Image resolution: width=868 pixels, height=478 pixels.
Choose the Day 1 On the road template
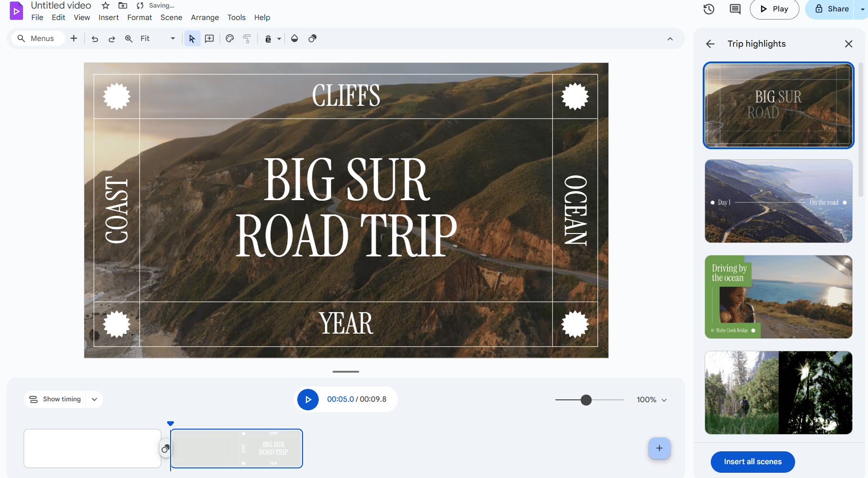click(778, 201)
